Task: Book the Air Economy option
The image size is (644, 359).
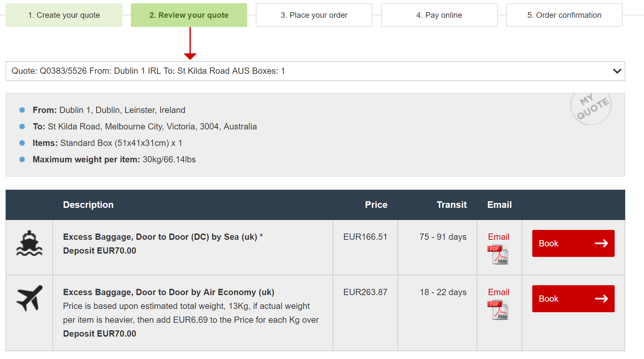Action: pyautogui.click(x=573, y=299)
